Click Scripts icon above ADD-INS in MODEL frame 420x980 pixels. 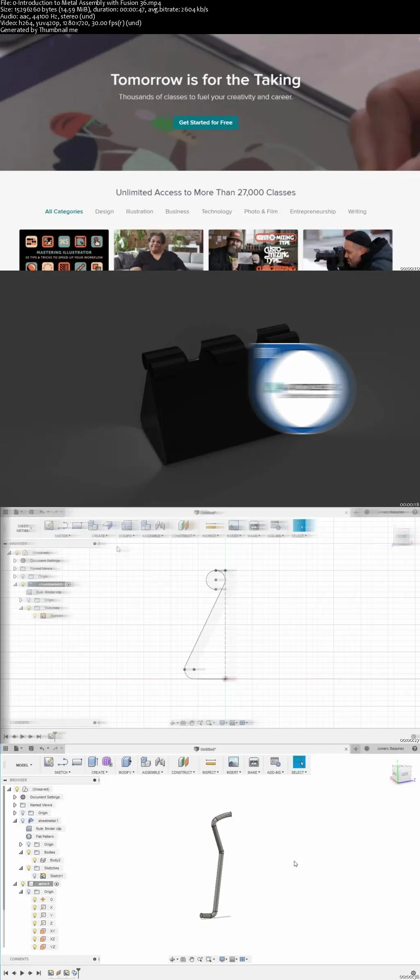pyautogui.click(x=276, y=762)
